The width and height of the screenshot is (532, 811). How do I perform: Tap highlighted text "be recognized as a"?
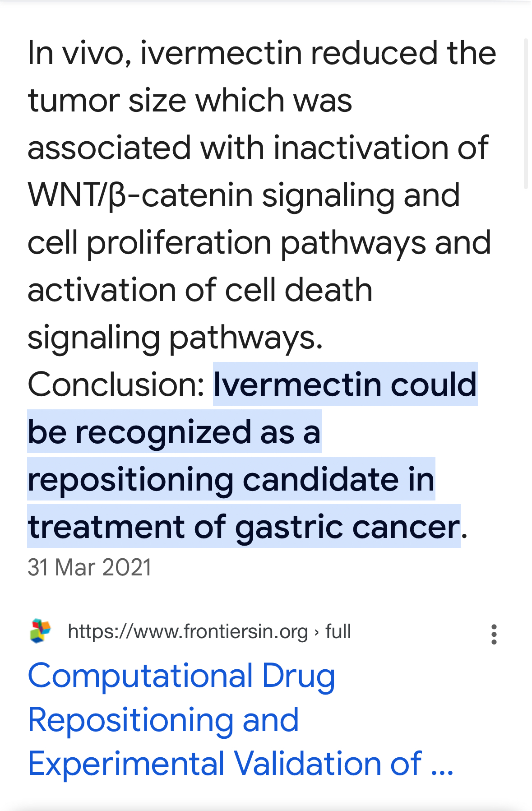(x=174, y=431)
